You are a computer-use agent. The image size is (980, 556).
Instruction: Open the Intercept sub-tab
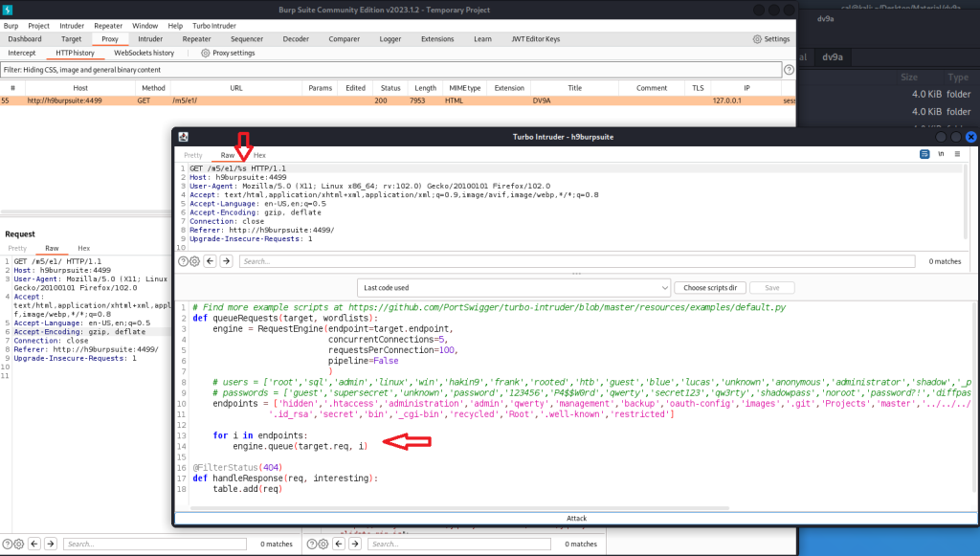(22, 53)
